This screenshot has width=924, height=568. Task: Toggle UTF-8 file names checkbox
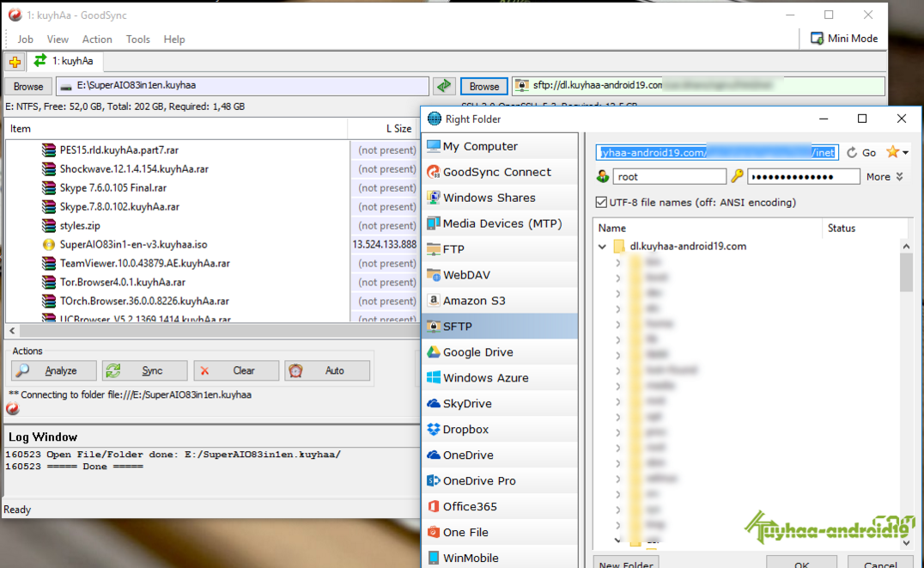601,202
